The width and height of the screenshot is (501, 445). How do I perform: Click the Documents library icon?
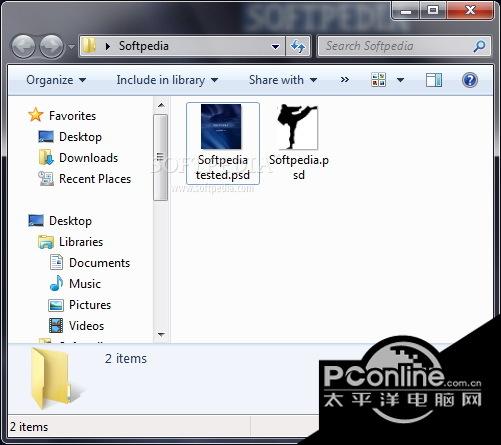(x=56, y=262)
